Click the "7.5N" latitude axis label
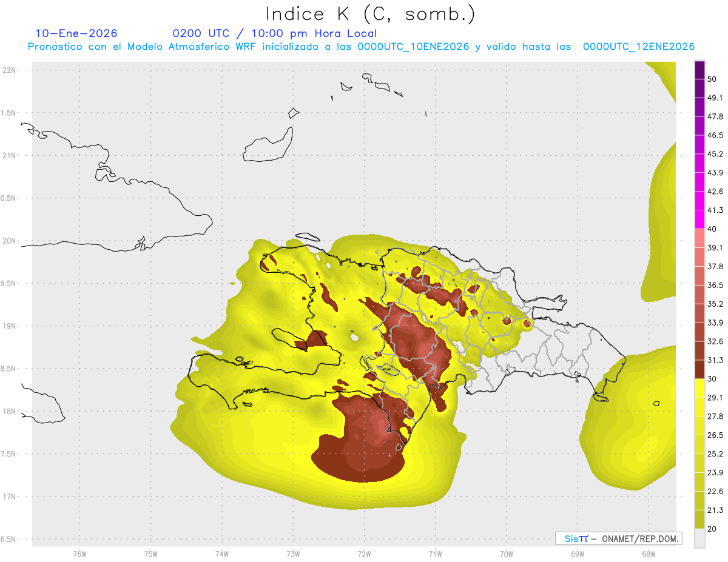 tap(9, 455)
